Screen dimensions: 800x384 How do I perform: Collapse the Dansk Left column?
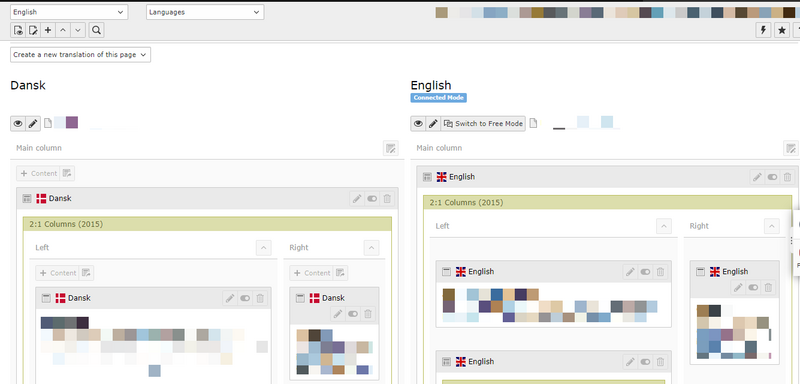pyautogui.click(x=263, y=248)
